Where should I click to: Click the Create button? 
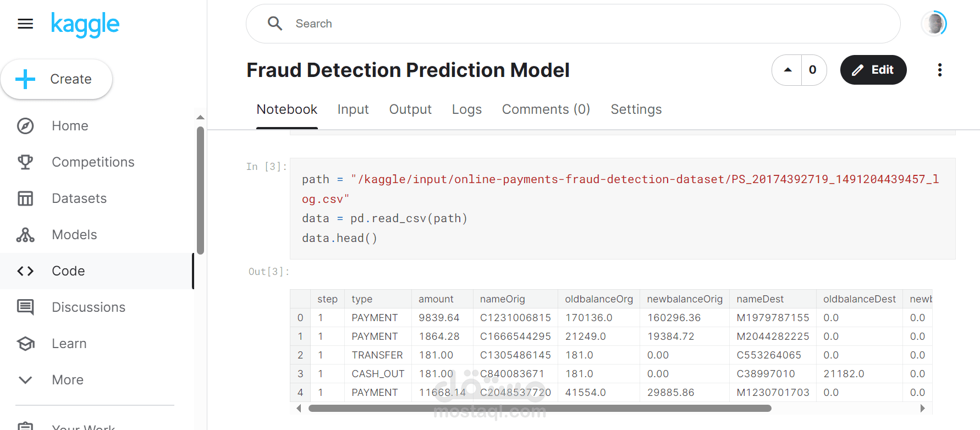pyautogui.click(x=57, y=79)
